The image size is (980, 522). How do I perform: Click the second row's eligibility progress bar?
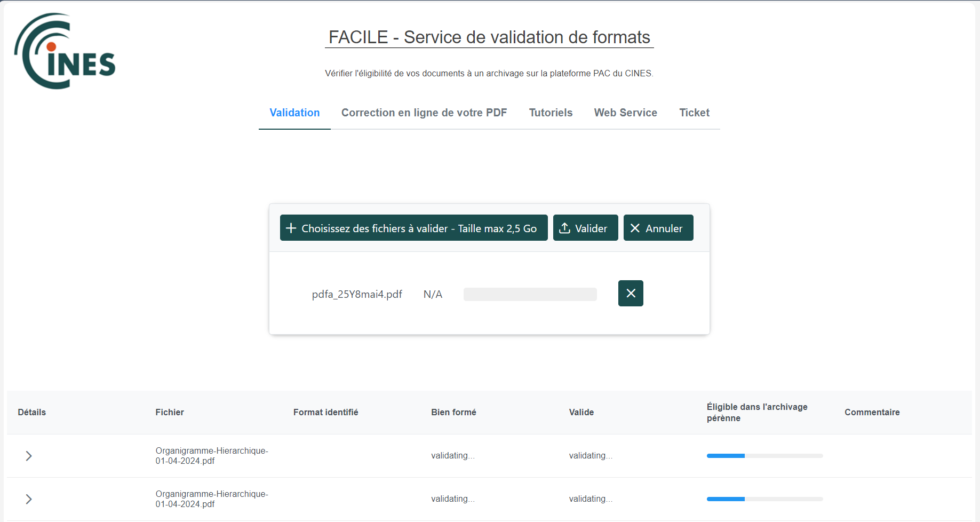pyautogui.click(x=765, y=499)
